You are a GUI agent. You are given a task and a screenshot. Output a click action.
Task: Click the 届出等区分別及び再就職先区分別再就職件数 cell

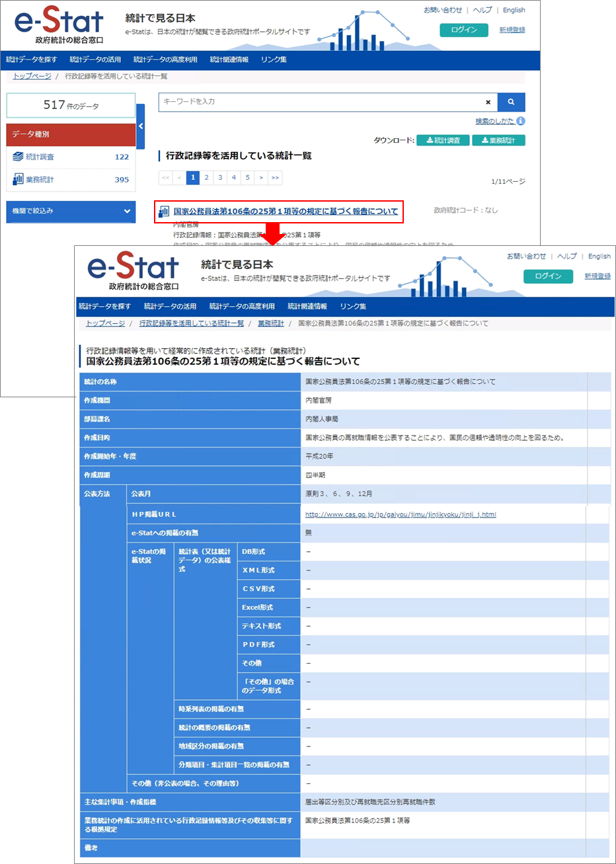coord(370,802)
